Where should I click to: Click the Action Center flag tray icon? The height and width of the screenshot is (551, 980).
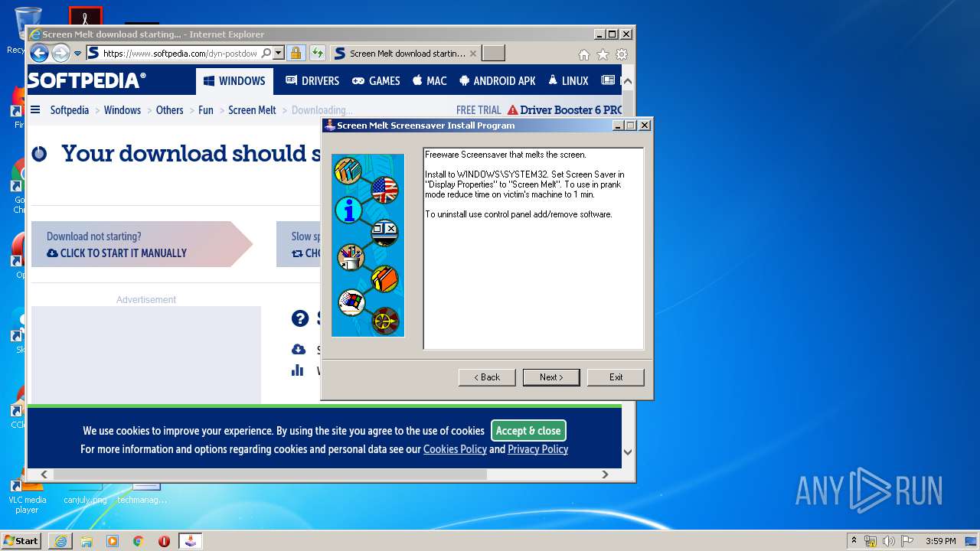point(906,541)
